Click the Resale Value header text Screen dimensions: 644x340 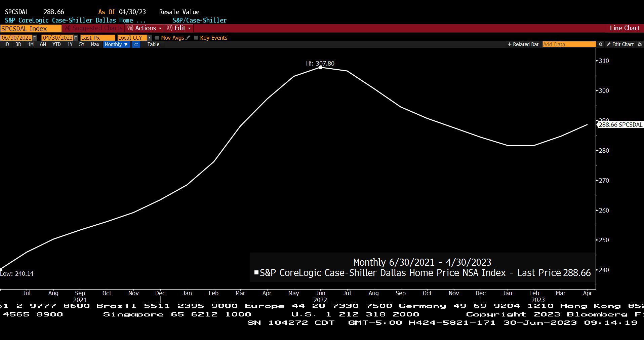(x=179, y=12)
